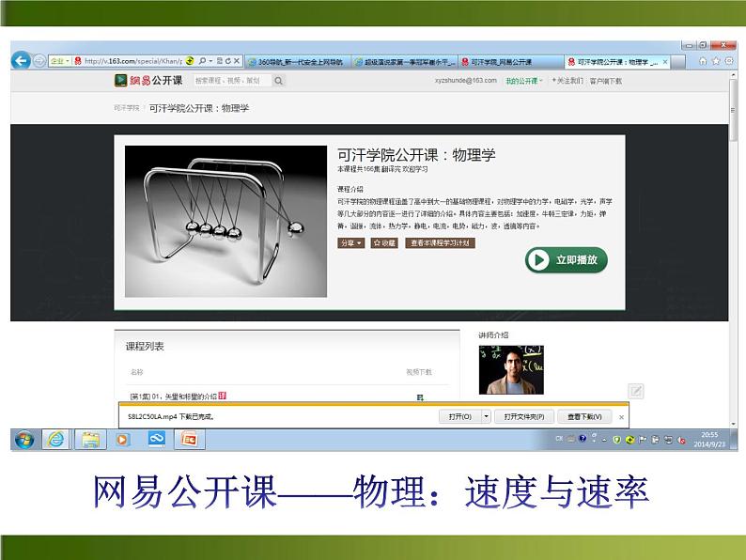Toggle 收藏 star to favorite the course
The height and width of the screenshot is (560, 746).
[x=384, y=242]
